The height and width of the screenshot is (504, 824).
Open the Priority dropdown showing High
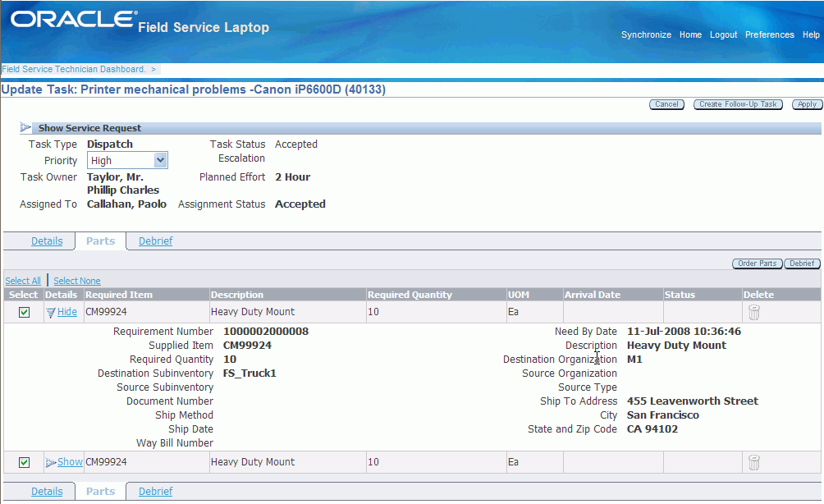point(127,160)
